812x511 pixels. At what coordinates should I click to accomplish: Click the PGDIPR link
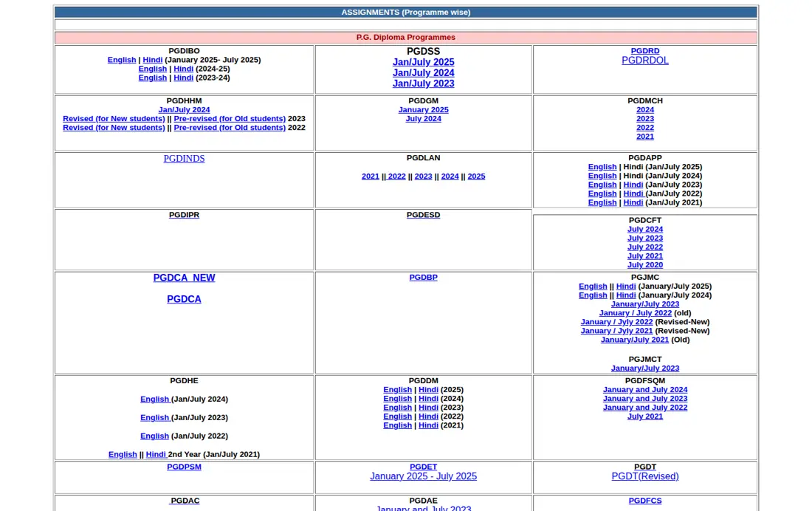point(184,215)
